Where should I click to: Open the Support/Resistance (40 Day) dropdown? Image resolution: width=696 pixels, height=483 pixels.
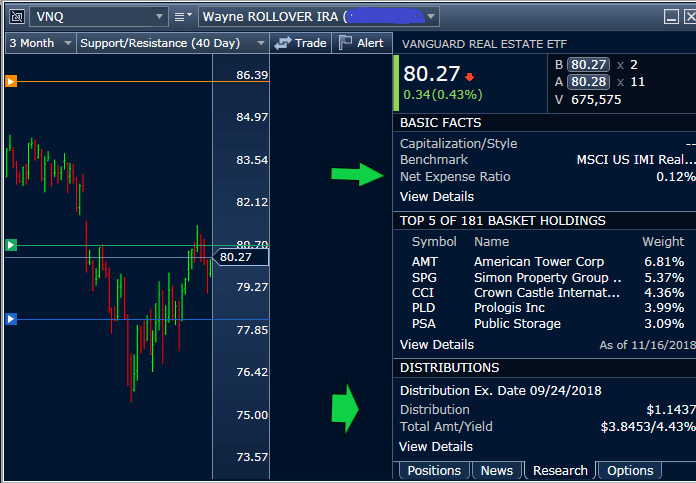(x=260, y=43)
